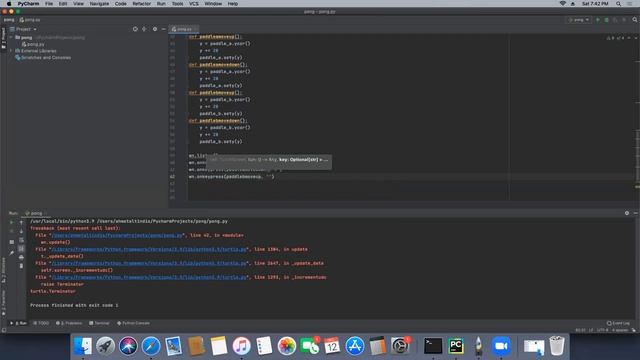Open the Code menu
640x360 pixels.
(120, 4)
